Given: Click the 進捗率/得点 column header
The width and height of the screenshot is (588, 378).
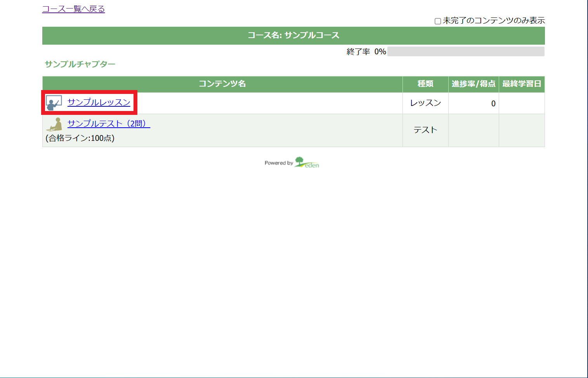Looking at the screenshot, I should pyautogui.click(x=474, y=84).
